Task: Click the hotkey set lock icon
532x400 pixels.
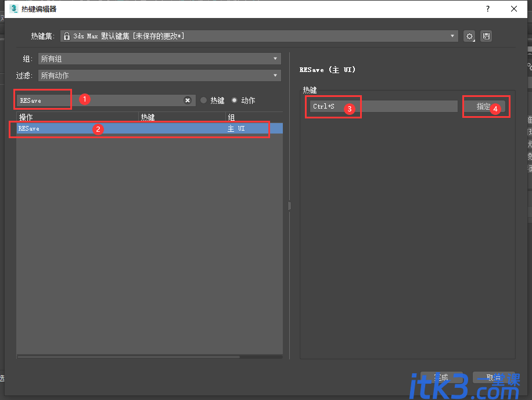Action: pyautogui.click(x=67, y=36)
